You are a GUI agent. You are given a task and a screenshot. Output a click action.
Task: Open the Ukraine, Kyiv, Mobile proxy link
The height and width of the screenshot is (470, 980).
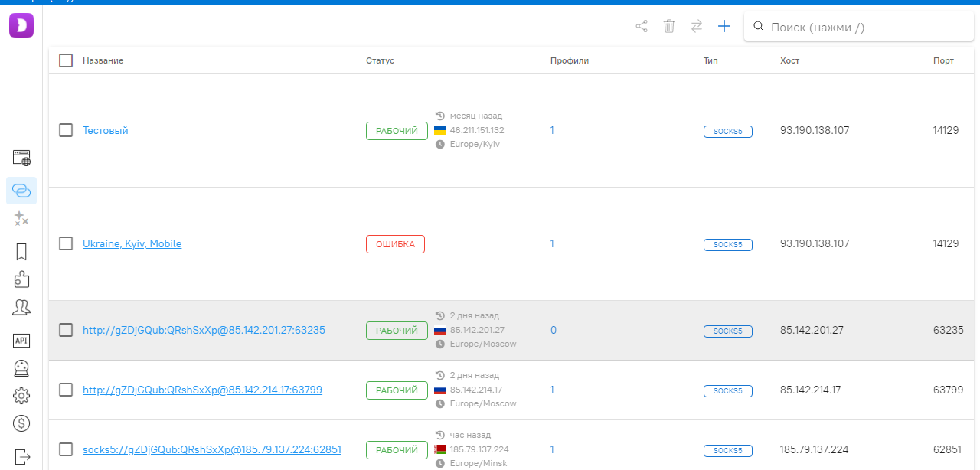click(x=132, y=244)
